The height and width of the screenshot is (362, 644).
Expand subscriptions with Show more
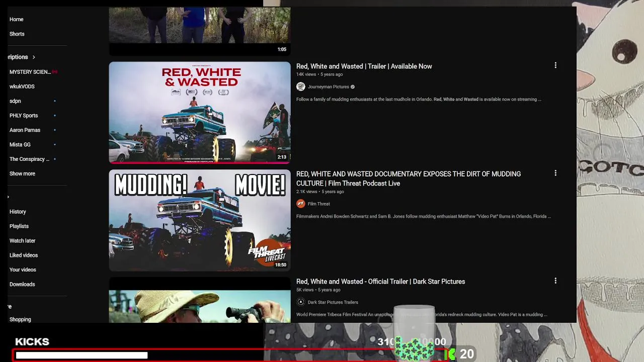[22, 174]
